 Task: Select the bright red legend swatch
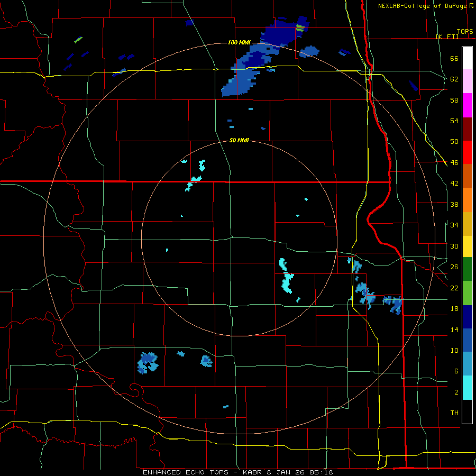click(x=467, y=152)
